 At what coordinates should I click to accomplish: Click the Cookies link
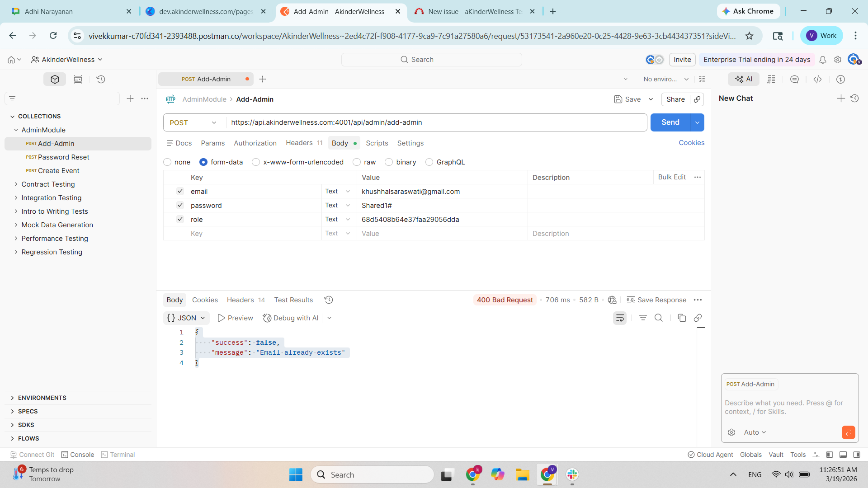tap(691, 143)
